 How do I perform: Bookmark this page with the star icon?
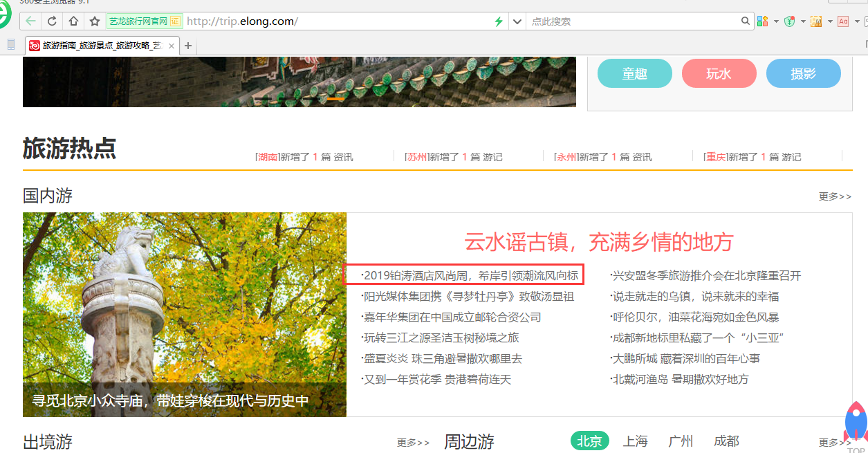[x=95, y=21]
